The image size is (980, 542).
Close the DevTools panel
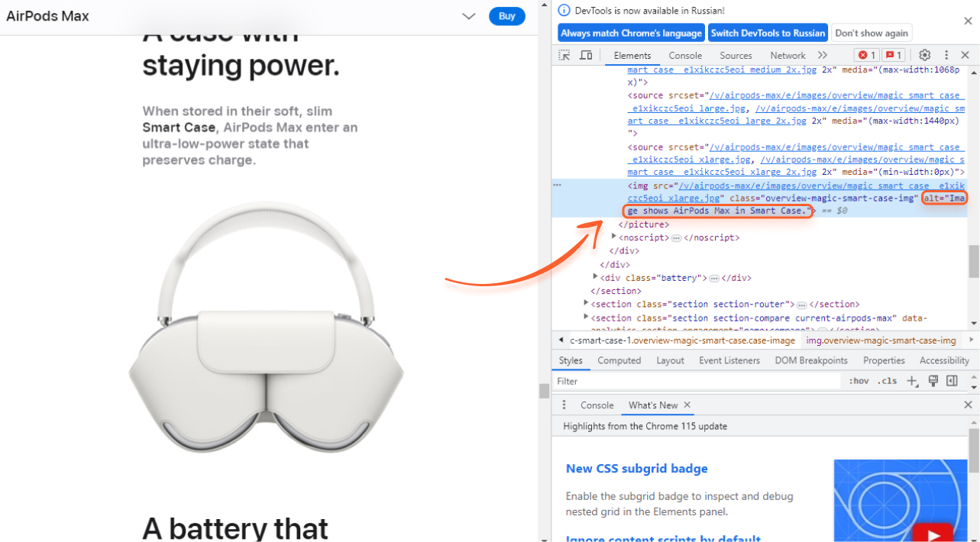coord(965,55)
